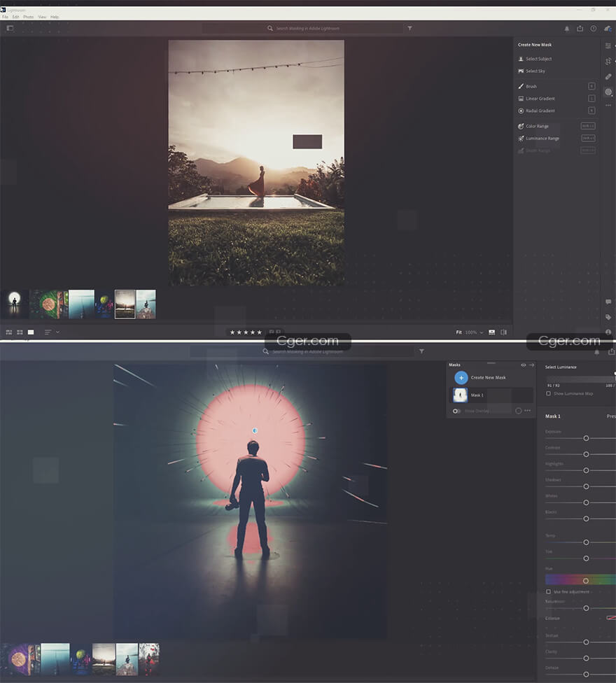Click the filter funnel icon in upper search bar

click(410, 28)
